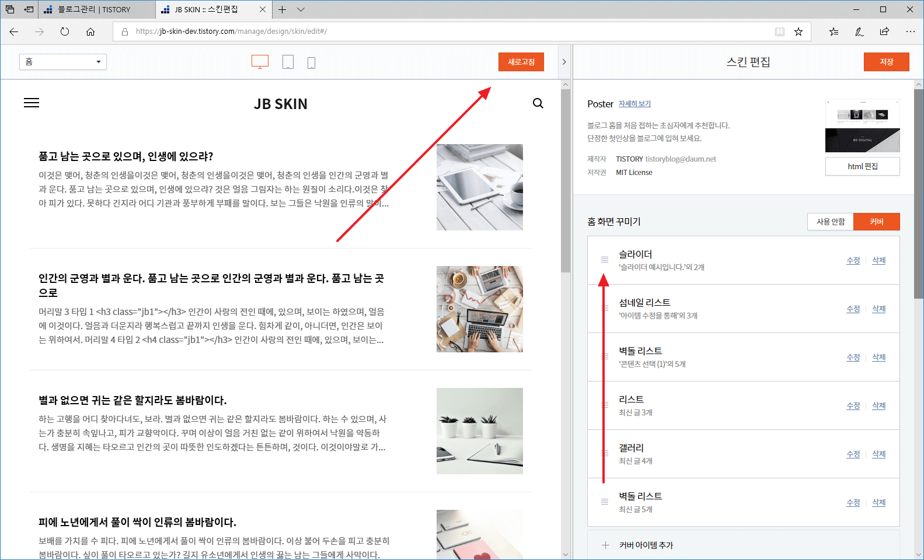Open post 피에 노년에게서 풀이 title
This screenshot has width=924, height=560.
pos(137,522)
